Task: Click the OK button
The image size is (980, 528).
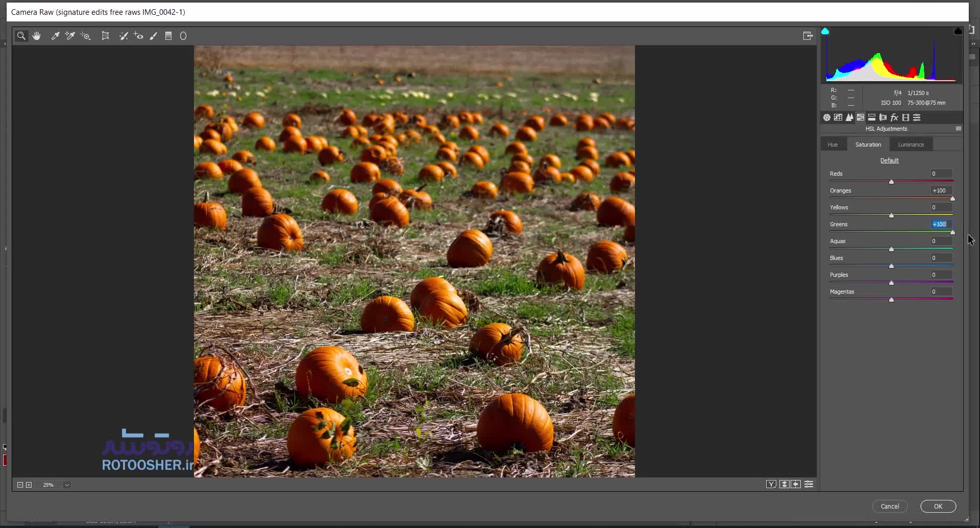Action: click(938, 506)
